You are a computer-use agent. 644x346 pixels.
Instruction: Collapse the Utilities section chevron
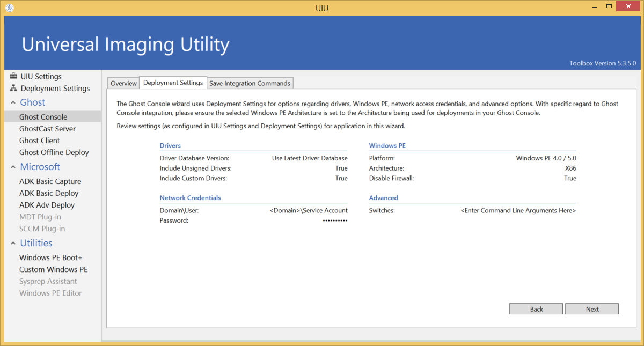pyautogui.click(x=13, y=243)
